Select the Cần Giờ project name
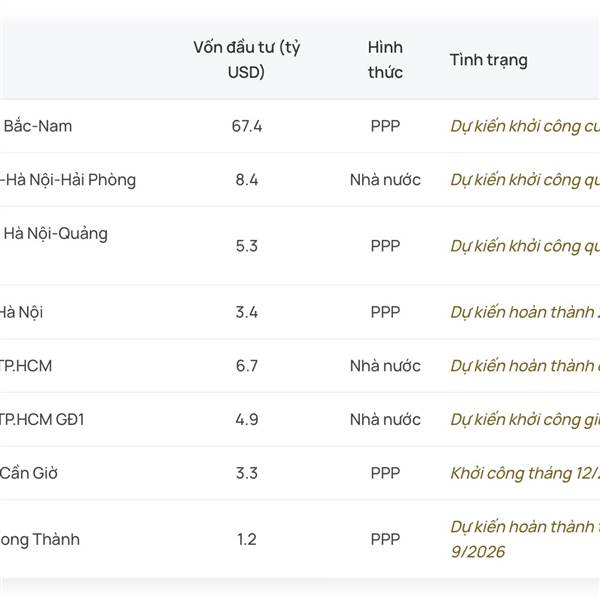The width and height of the screenshot is (600, 600). [x=30, y=473]
